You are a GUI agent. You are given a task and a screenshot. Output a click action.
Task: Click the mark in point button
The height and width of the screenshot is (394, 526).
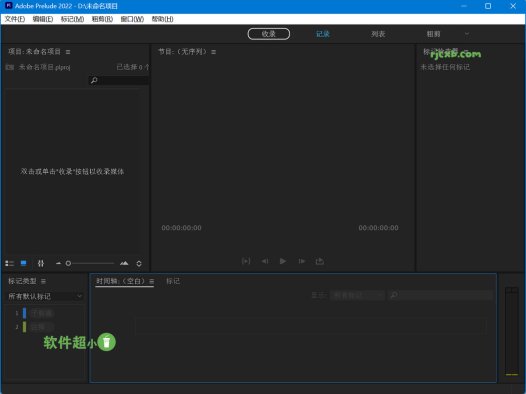(246, 261)
